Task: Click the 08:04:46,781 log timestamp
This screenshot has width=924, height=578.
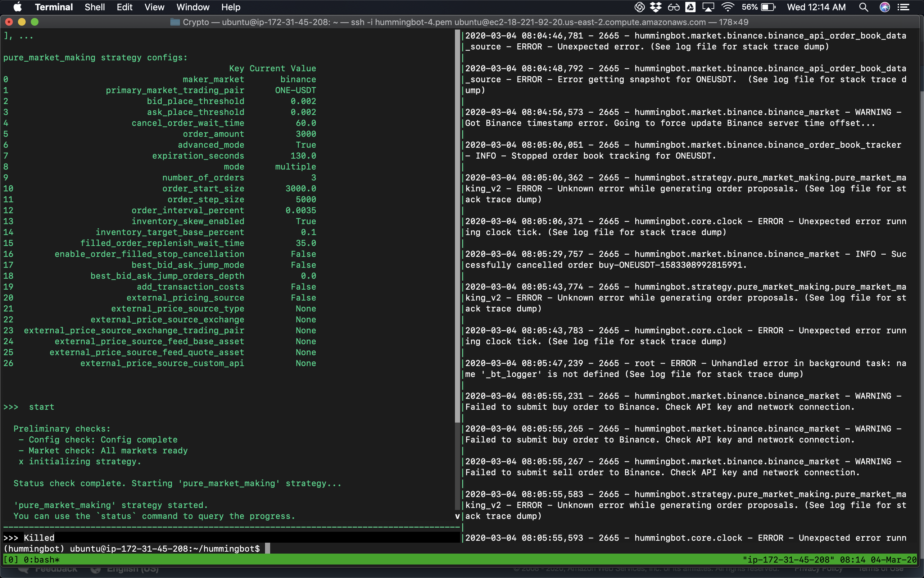Action: point(524,36)
